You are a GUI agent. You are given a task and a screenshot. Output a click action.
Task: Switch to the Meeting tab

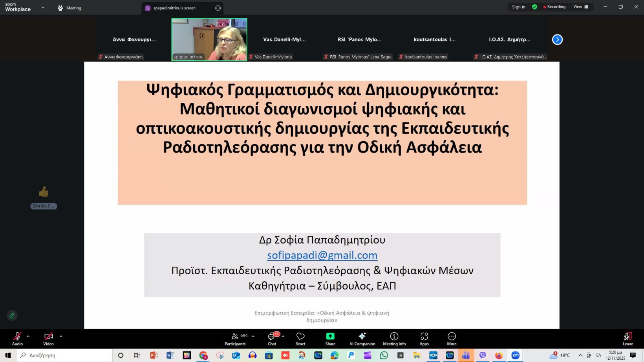tap(70, 8)
